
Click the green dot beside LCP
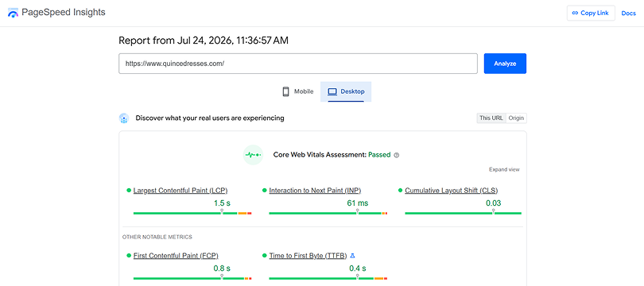(x=129, y=191)
